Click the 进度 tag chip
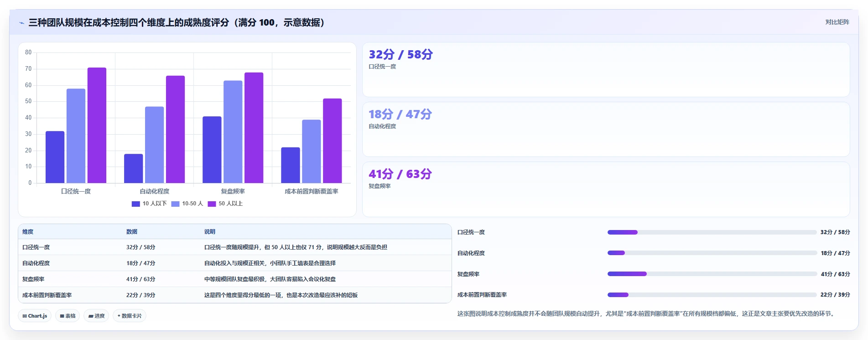 [96, 316]
